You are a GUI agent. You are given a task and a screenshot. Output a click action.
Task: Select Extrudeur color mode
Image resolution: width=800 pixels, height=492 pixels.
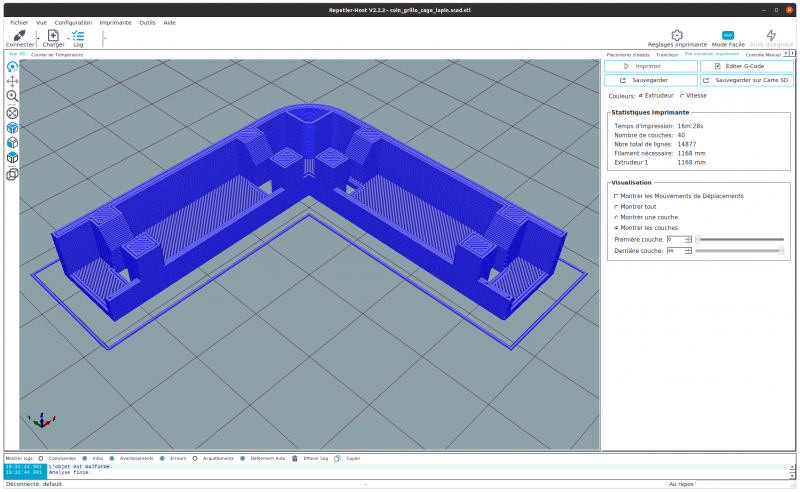[x=641, y=96]
